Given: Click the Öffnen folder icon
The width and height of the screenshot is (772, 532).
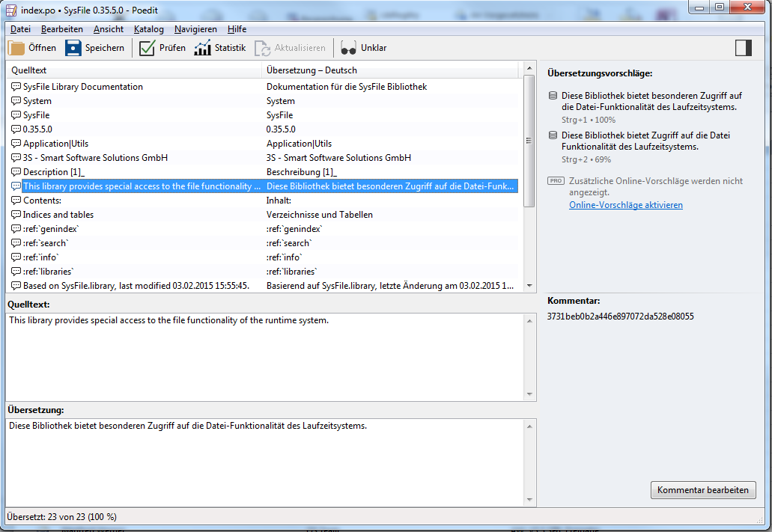Looking at the screenshot, I should (x=16, y=48).
